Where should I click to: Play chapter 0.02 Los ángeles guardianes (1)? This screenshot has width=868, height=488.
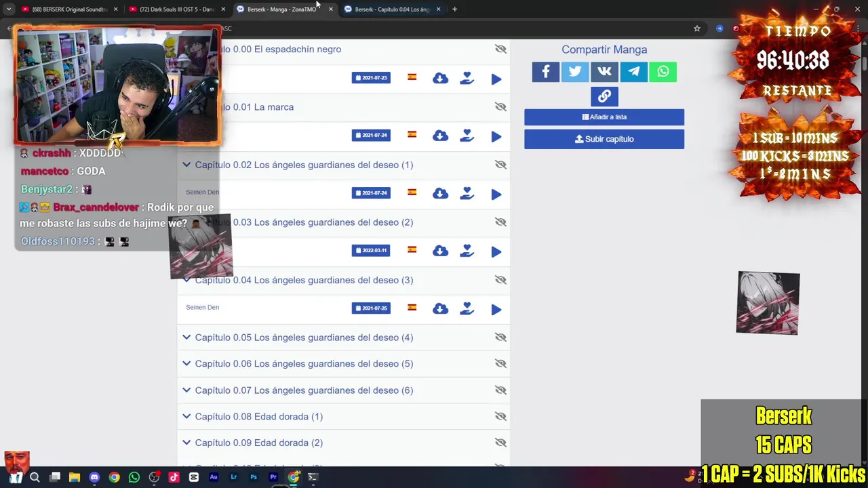[496, 195]
